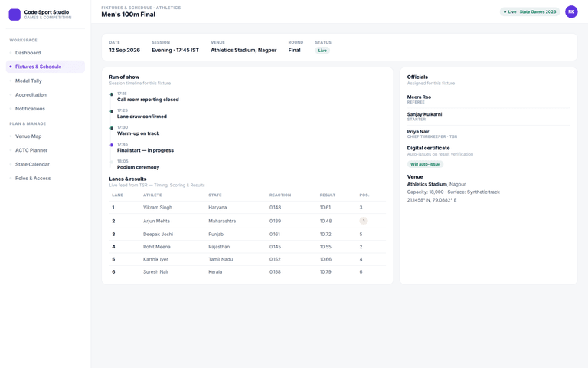Click the ATHLETE column header
This screenshot has width=588, height=368.
pos(152,195)
